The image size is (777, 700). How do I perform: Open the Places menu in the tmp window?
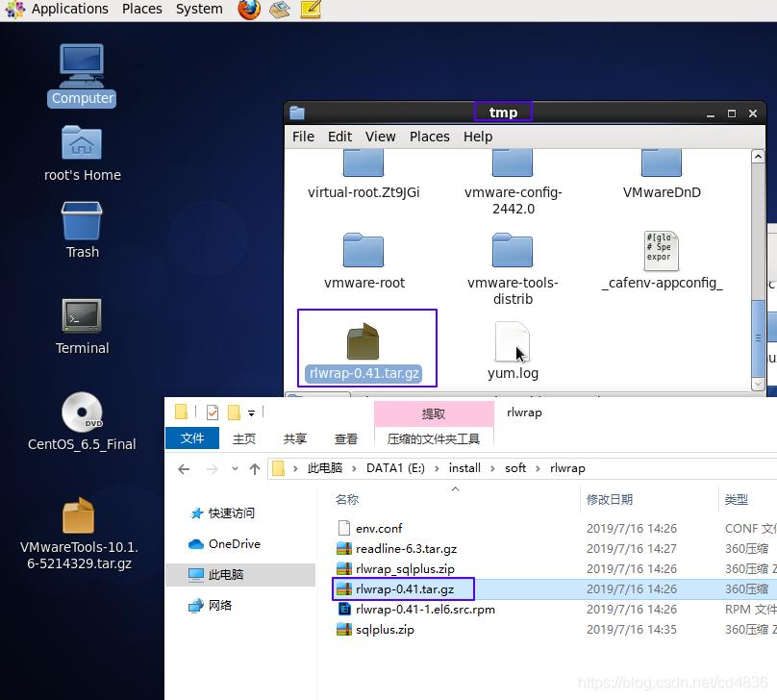pos(429,137)
